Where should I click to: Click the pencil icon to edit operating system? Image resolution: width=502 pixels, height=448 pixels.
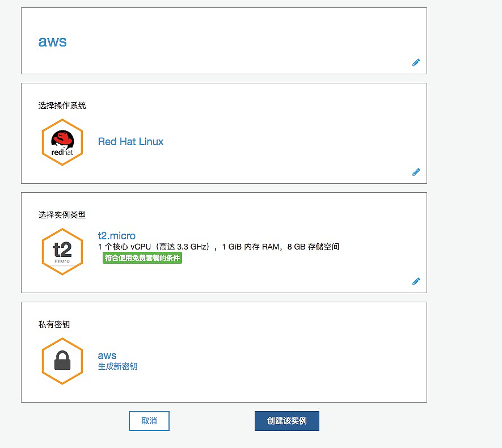pyautogui.click(x=416, y=172)
